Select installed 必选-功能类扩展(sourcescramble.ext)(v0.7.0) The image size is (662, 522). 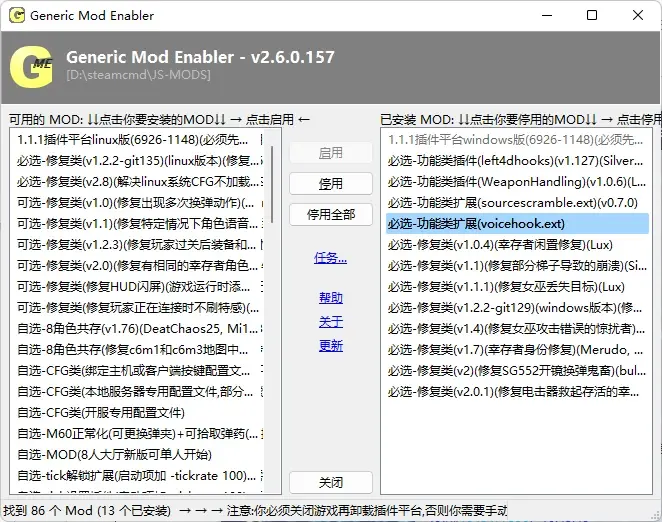tap(517, 203)
